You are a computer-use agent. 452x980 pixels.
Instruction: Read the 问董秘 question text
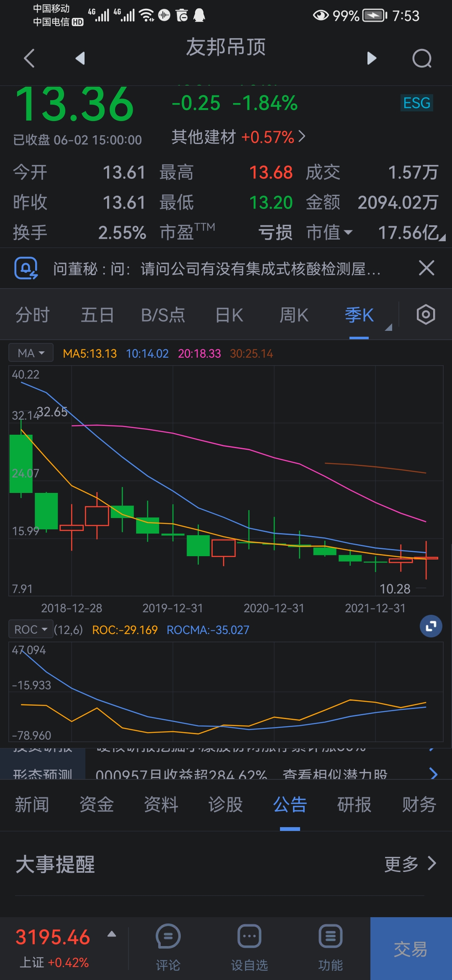tap(217, 269)
